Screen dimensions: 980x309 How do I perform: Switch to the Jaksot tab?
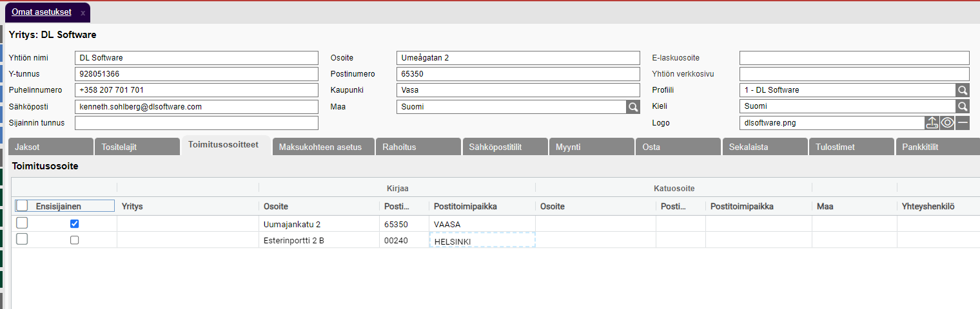click(50, 147)
